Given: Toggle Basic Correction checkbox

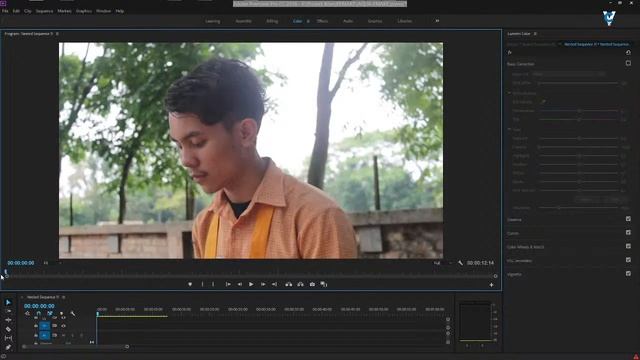Looking at the screenshot, I should 628,63.
